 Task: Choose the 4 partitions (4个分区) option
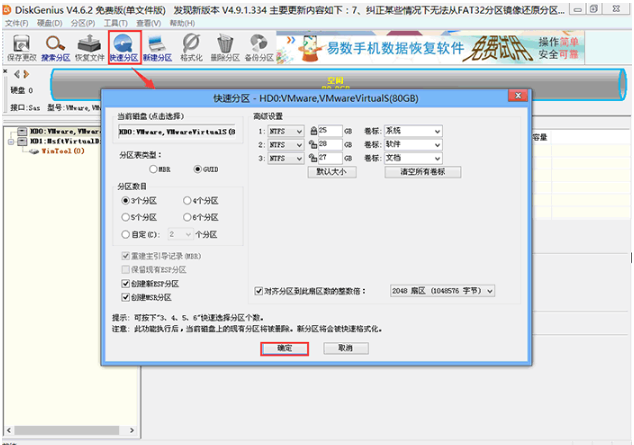[187, 200]
